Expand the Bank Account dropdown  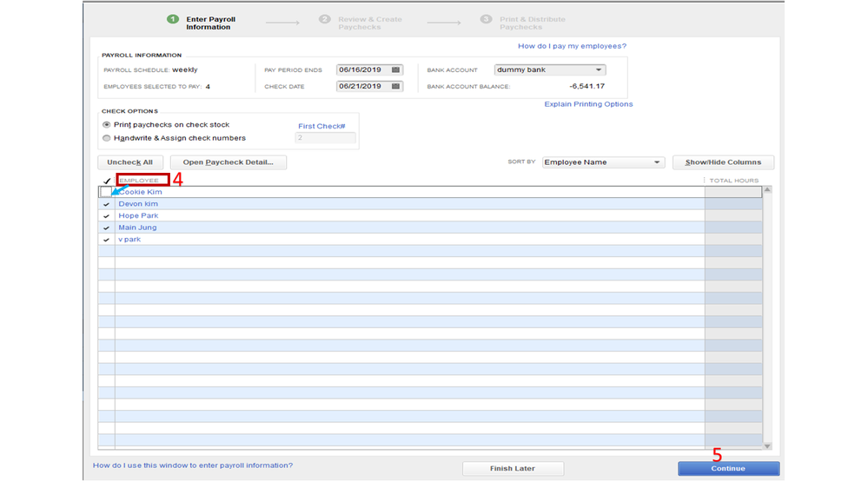point(598,69)
